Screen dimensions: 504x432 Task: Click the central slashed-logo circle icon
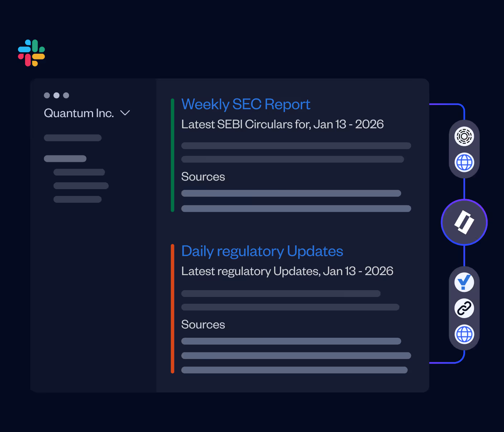tap(464, 222)
